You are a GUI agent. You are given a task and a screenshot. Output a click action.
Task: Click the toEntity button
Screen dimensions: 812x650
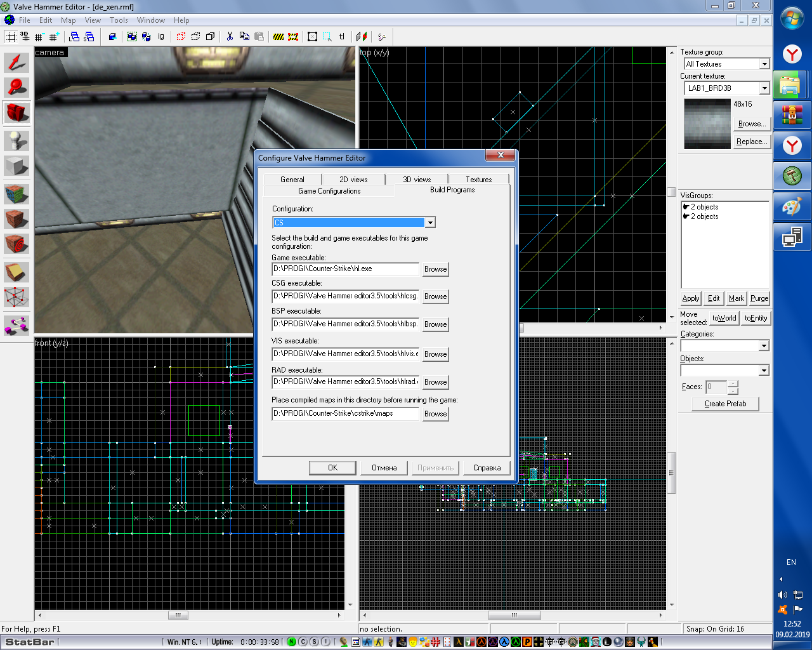click(756, 318)
